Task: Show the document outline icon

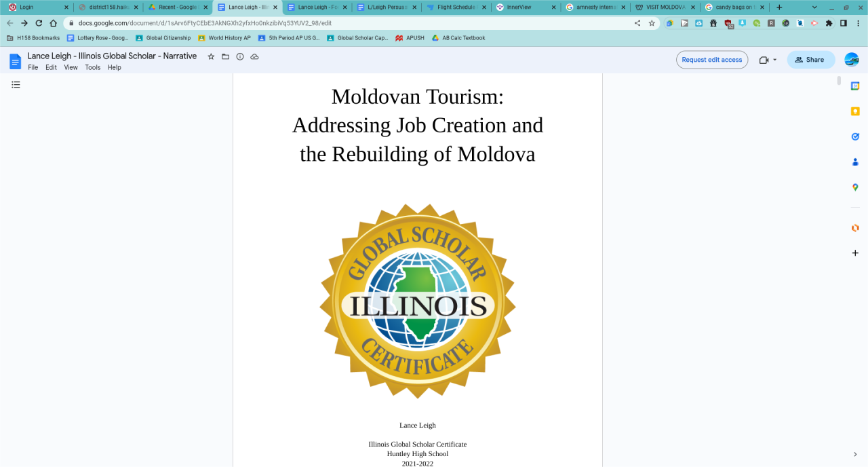Action: [x=16, y=85]
